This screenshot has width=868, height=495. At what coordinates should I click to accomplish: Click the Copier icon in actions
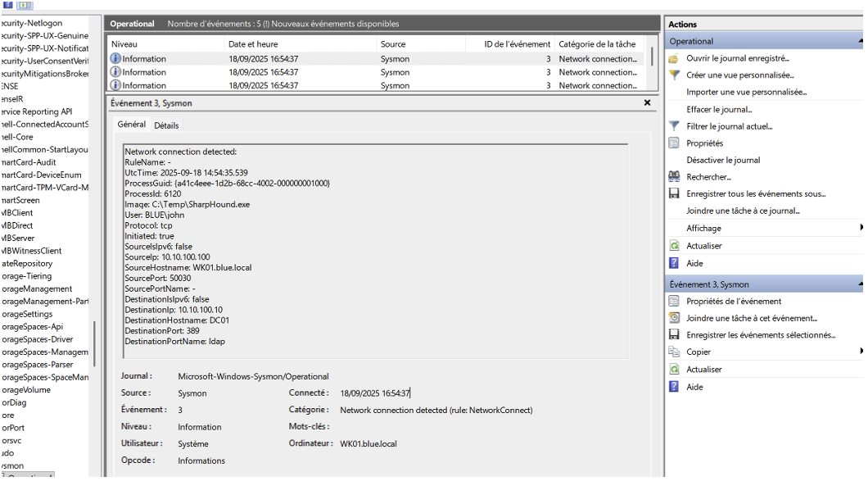(674, 352)
